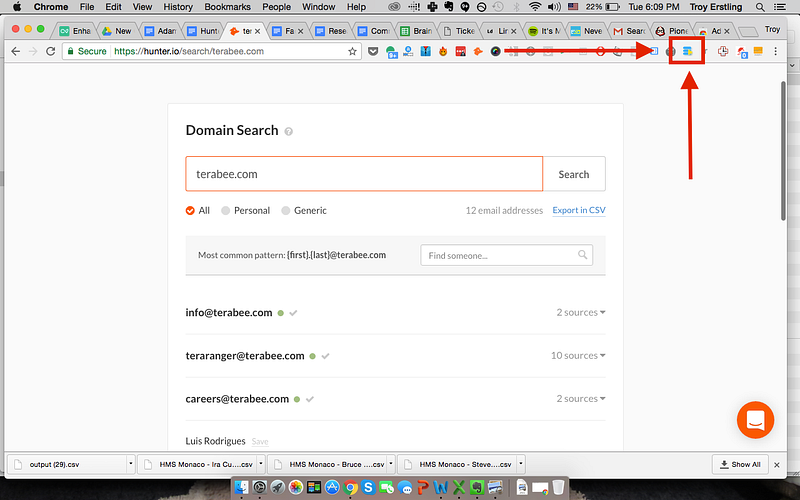Reload the hunter.io page

coord(50,51)
